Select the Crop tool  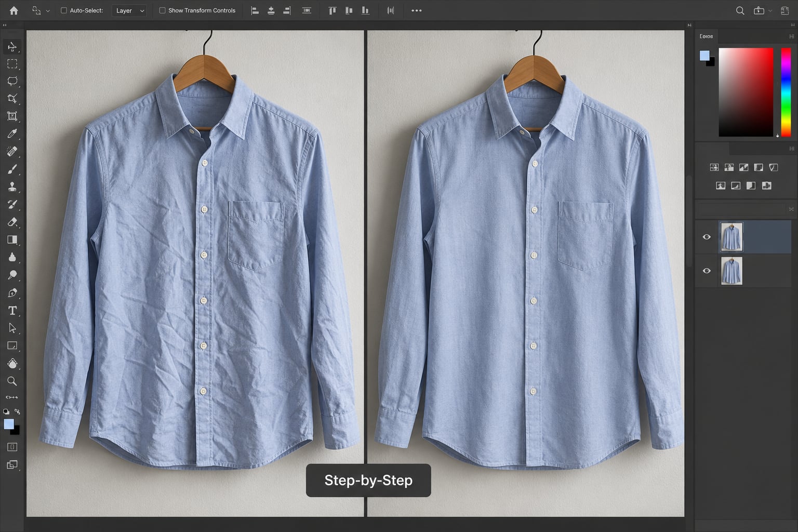12,116
